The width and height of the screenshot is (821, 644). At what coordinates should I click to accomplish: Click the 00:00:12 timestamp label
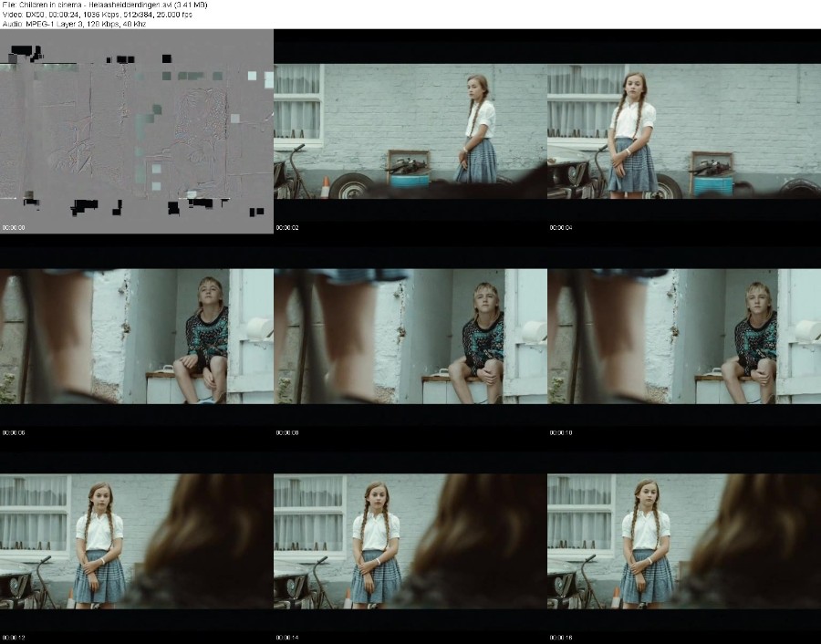14,638
